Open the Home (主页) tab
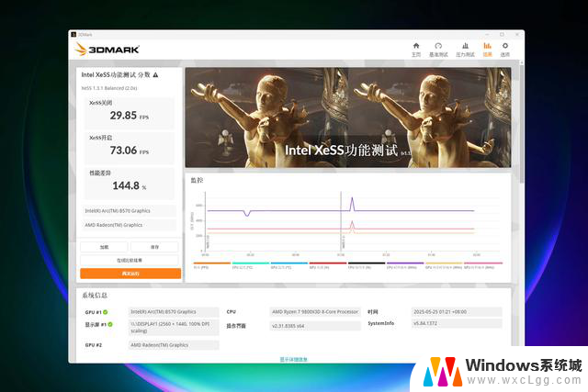This screenshot has width=588, height=392. (416, 50)
